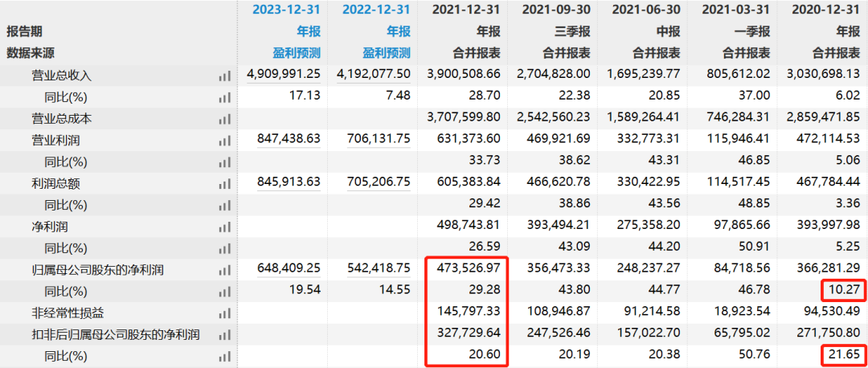Click chart icon of 同比(%) row below 净利润
Screen dimensions: 868x368
coord(224,247)
